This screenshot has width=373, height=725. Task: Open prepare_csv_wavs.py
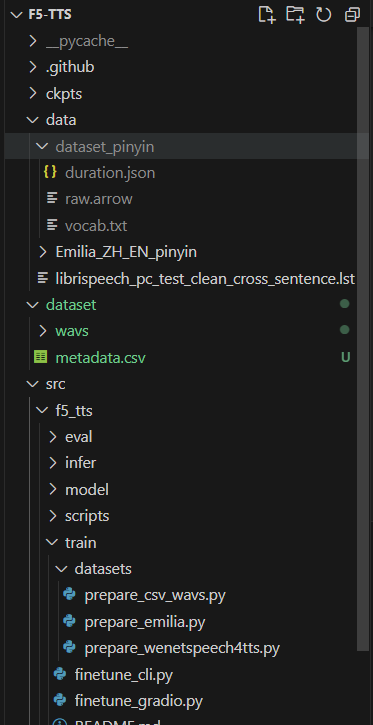(155, 595)
